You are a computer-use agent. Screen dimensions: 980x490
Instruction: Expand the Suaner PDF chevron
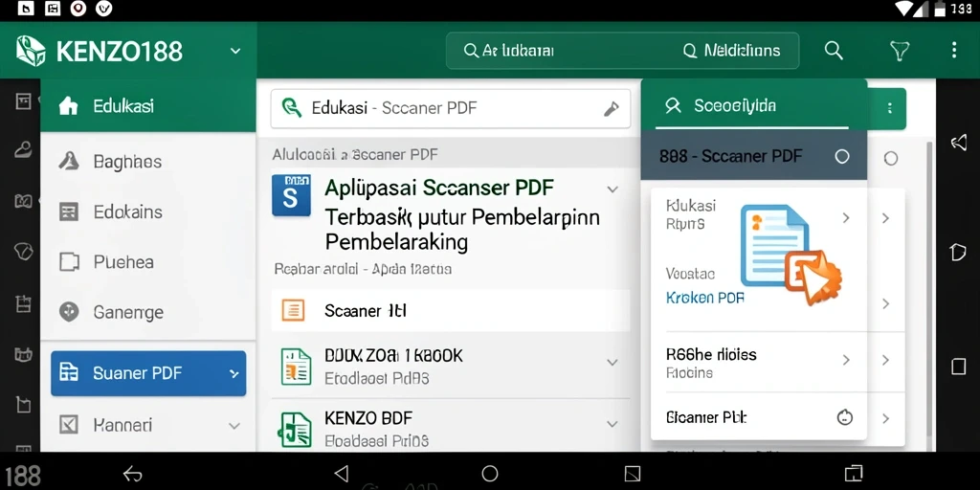click(234, 374)
